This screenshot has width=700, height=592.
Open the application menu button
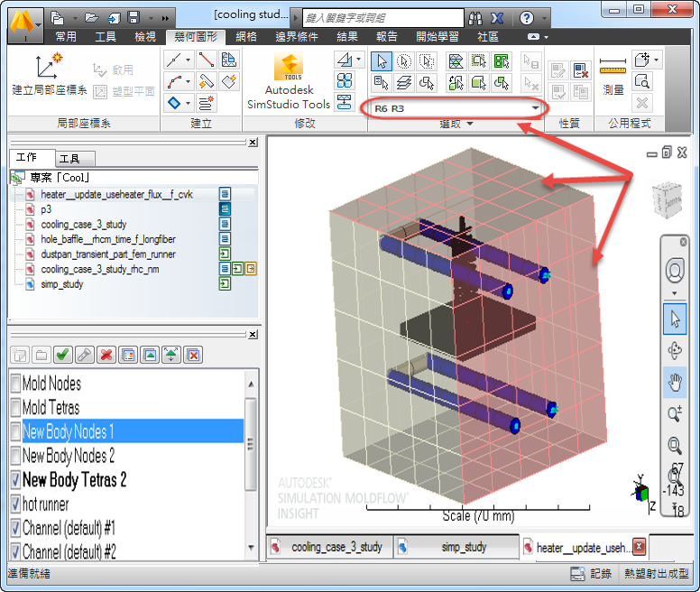[x=25, y=24]
